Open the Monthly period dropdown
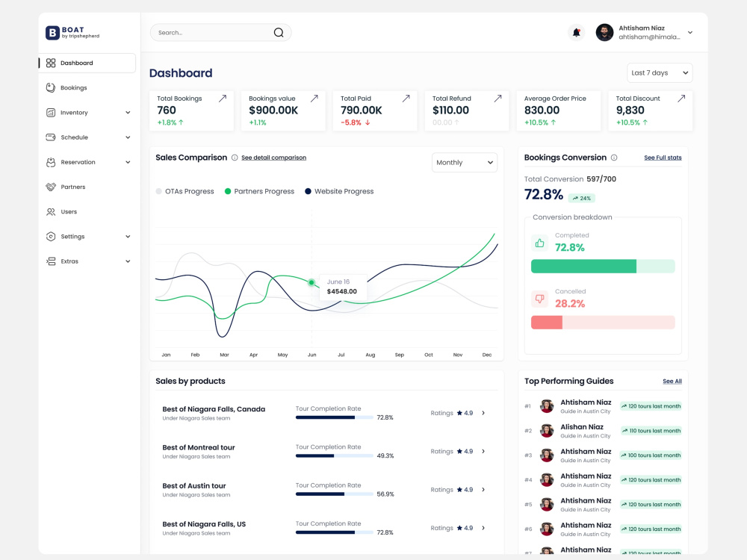The height and width of the screenshot is (560, 747). pyautogui.click(x=465, y=162)
